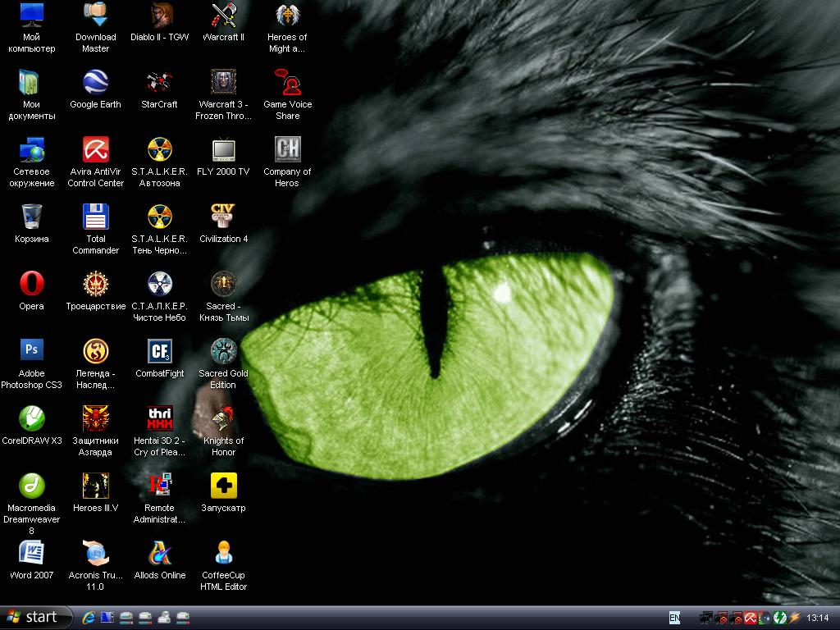Switch the EN language indicator
Viewport: 840px width, 630px height.
[674, 618]
